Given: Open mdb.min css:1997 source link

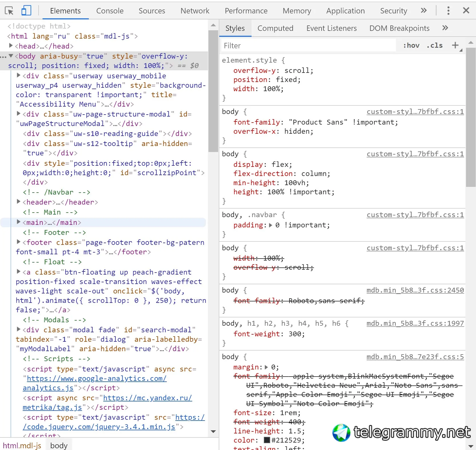Looking at the screenshot, I should click(415, 323).
